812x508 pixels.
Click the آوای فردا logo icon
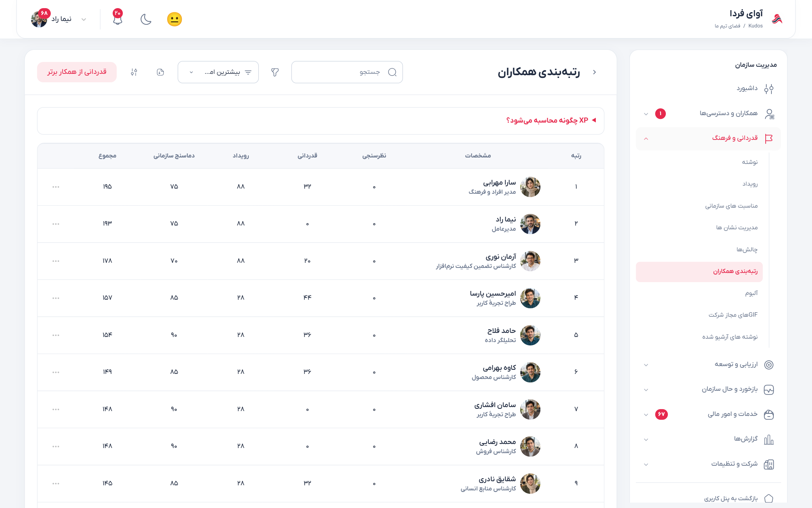click(x=777, y=19)
